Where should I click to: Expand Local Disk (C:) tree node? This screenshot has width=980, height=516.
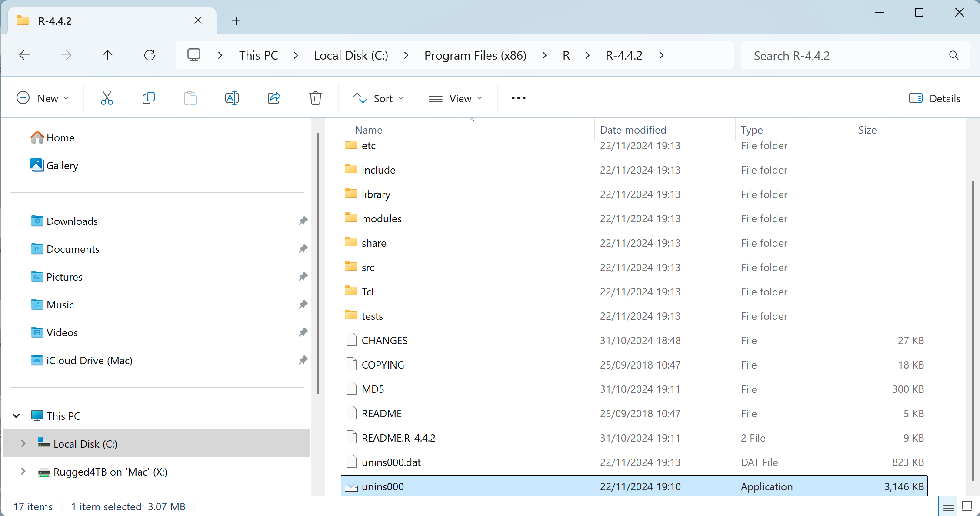click(x=23, y=443)
